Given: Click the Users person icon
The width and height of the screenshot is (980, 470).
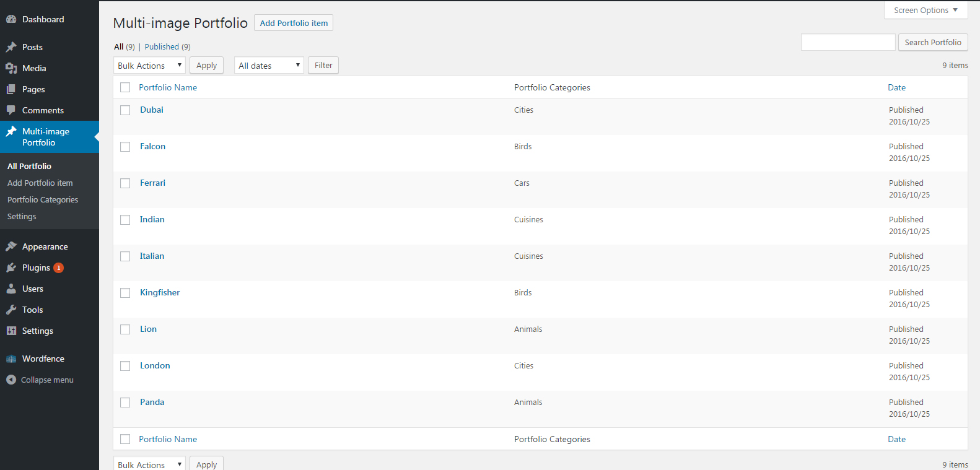Looking at the screenshot, I should click(x=11, y=289).
